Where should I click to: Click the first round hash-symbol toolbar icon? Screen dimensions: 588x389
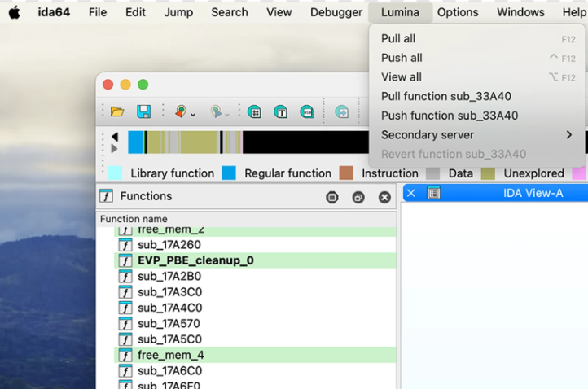point(254,112)
